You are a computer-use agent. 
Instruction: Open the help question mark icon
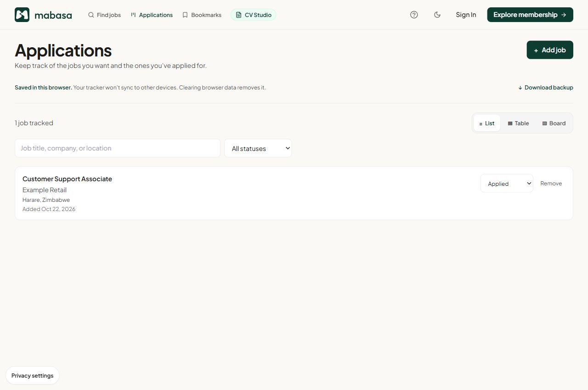click(414, 15)
